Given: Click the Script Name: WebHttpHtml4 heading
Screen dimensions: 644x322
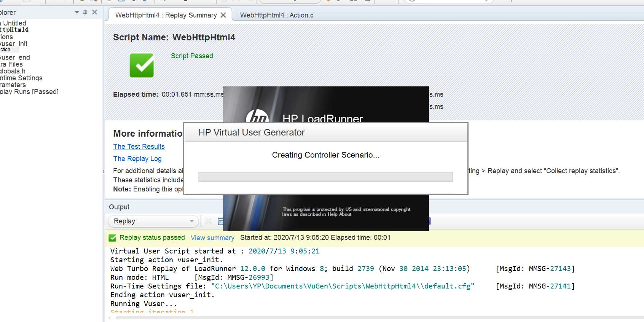Looking at the screenshot, I should point(174,37).
